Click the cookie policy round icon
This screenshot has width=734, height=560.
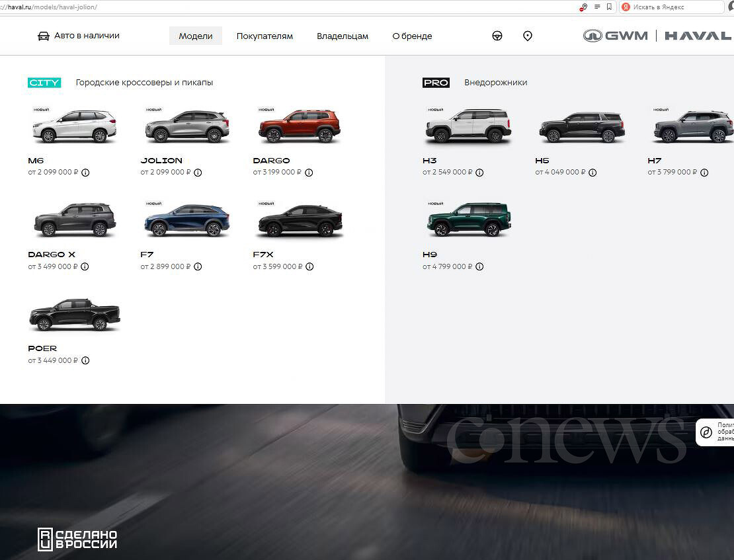tap(706, 432)
